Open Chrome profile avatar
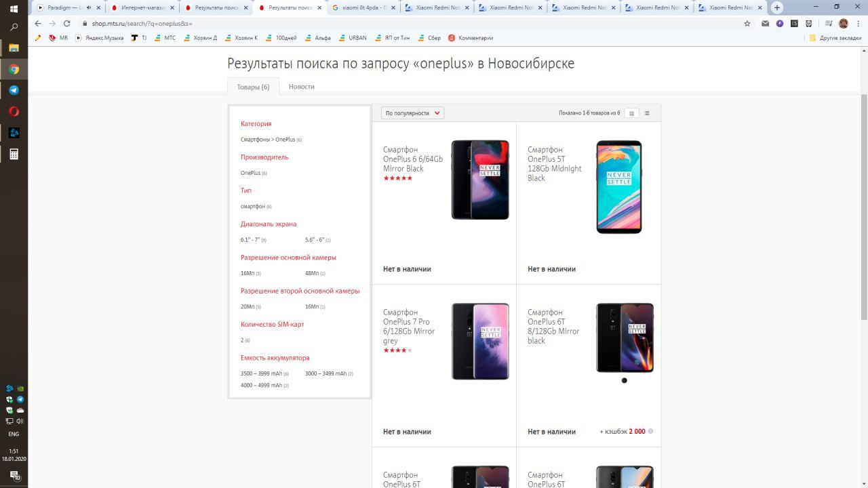The image size is (868, 488). (x=844, y=23)
